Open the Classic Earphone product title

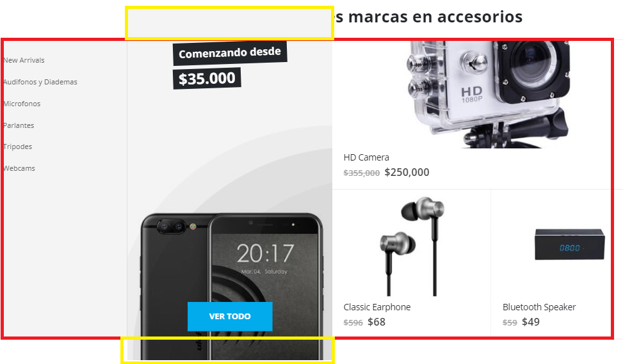(x=377, y=307)
